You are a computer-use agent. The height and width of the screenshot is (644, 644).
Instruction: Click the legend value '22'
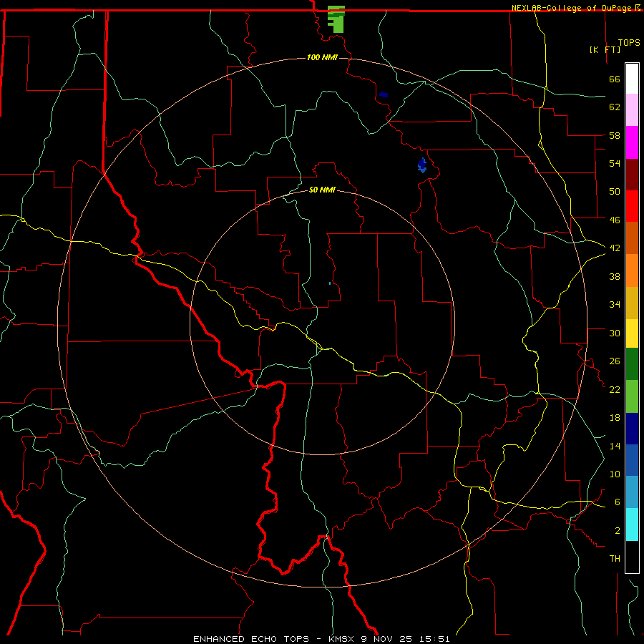[615, 389]
